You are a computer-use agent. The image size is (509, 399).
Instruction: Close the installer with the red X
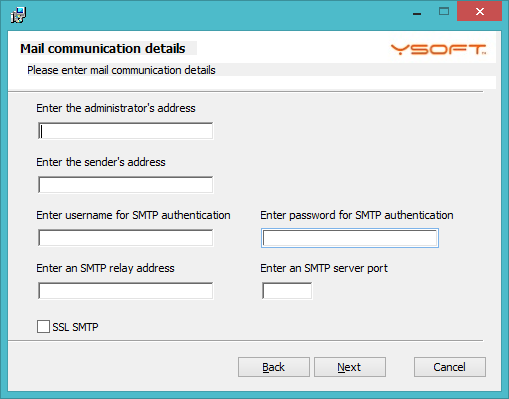(x=480, y=12)
